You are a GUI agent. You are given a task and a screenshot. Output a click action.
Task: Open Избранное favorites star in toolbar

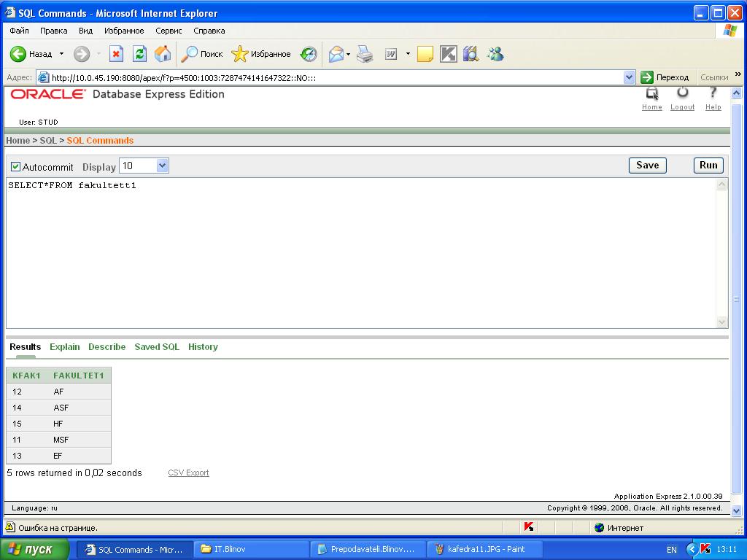coord(261,54)
